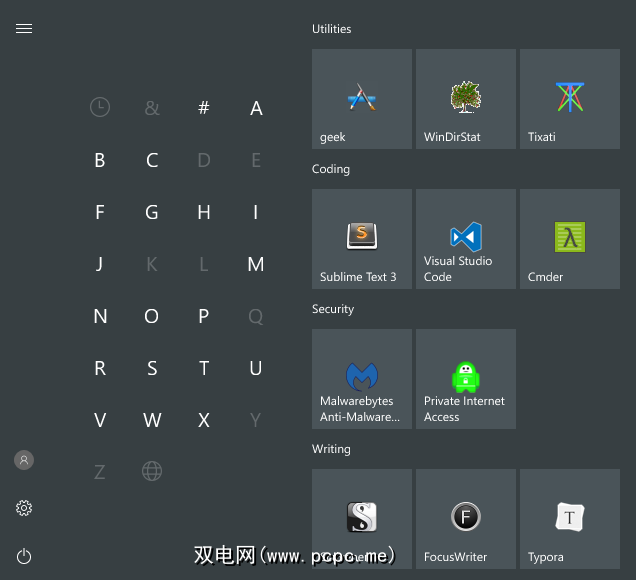The width and height of the screenshot is (636, 580).
Task: Click the dimmed letter L
Action: tap(204, 264)
